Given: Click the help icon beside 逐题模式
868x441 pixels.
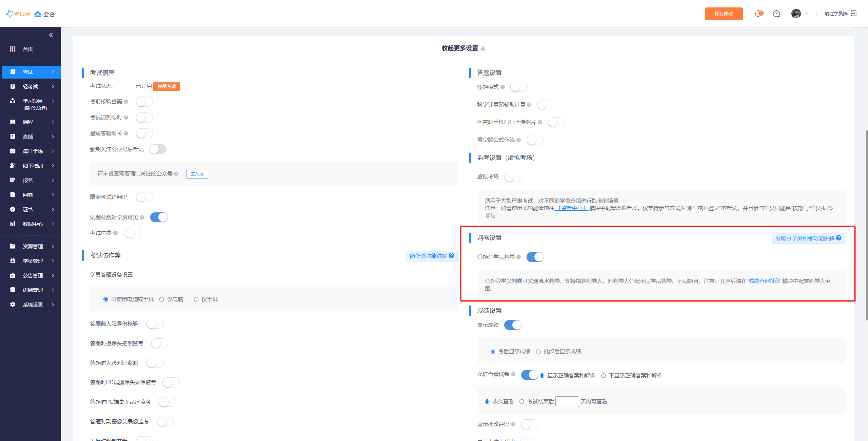Looking at the screenshot, I should pos(502,87).
